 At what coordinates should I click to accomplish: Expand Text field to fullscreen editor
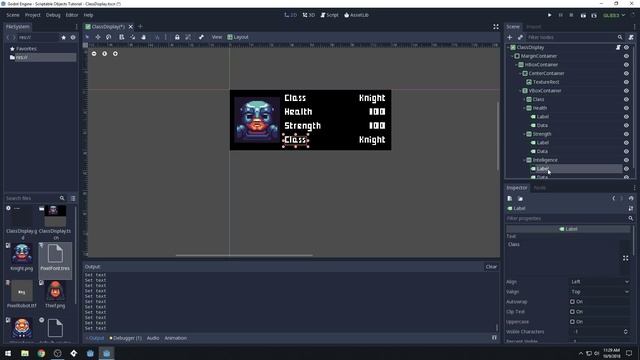click(626, 258)
